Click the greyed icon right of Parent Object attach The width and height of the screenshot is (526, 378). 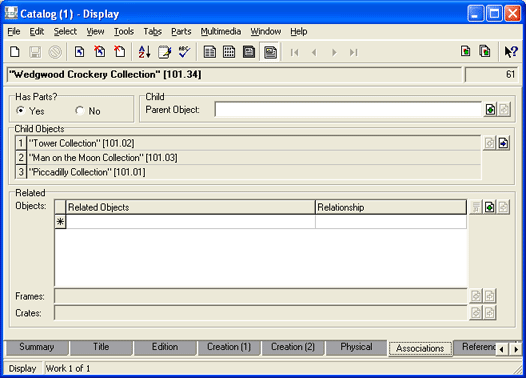(x=504, y=110)
